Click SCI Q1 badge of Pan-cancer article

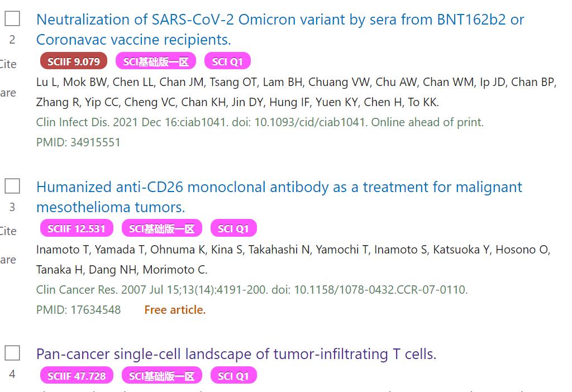(233, 376)
